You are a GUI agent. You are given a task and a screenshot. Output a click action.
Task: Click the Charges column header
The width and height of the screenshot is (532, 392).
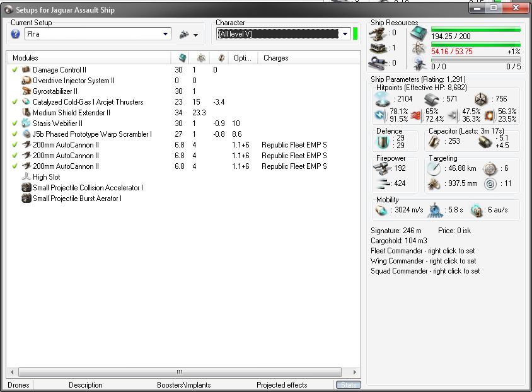309,58
